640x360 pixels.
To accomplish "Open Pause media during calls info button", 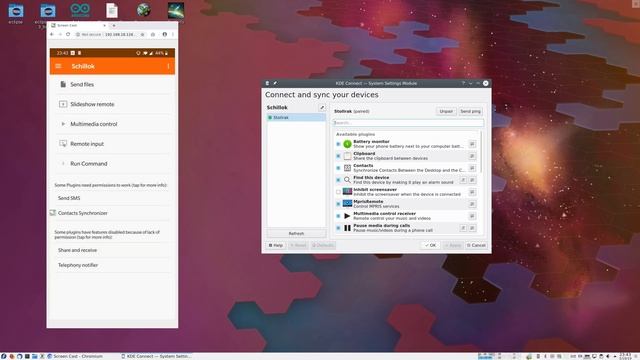I will (472, 228).
